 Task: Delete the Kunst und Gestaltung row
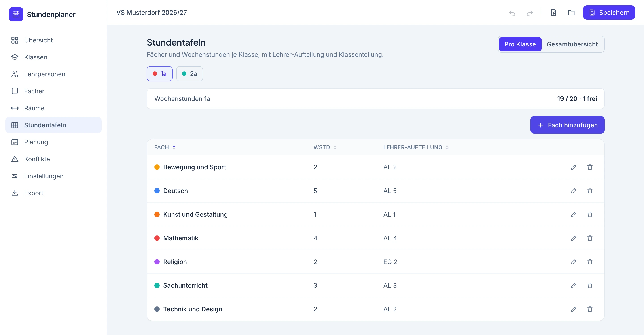pos(590,214)
